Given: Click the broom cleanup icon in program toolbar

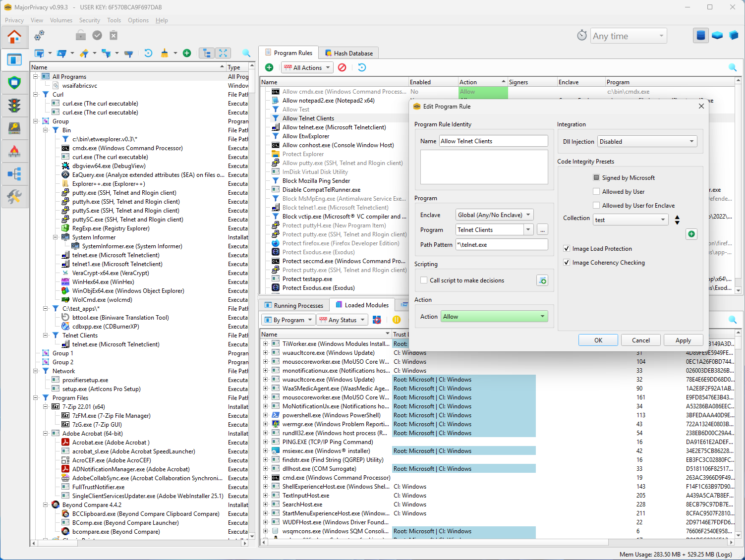Looking at the screenshot, I should tap(165, 53).
